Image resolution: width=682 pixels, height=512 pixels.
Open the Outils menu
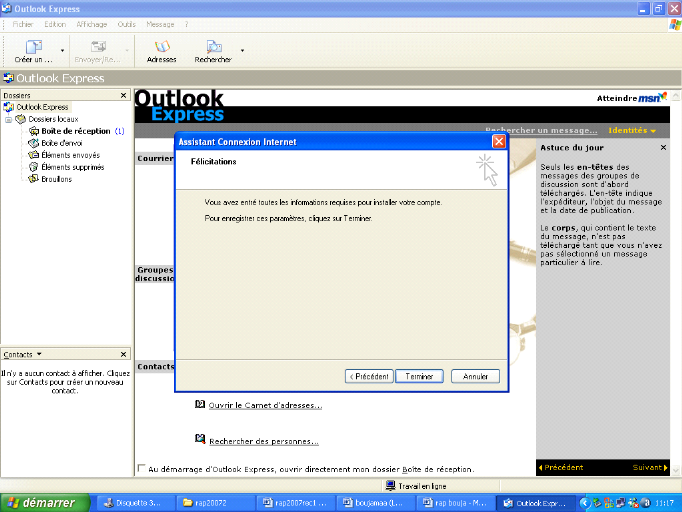126,24
